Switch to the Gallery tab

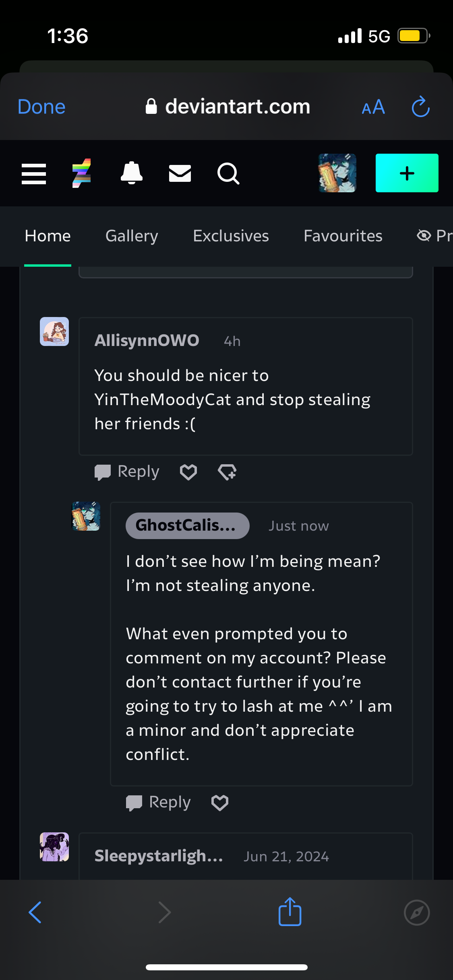click(132, 236)
